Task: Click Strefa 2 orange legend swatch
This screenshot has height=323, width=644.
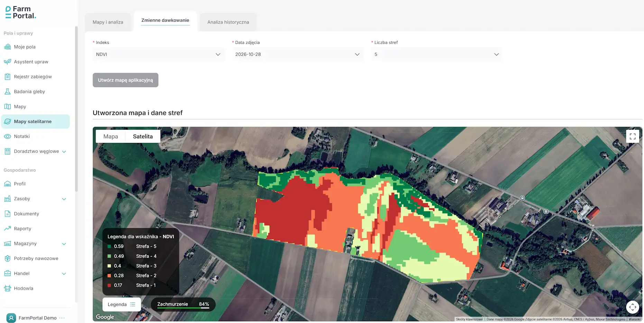Action: click(109, 276)
